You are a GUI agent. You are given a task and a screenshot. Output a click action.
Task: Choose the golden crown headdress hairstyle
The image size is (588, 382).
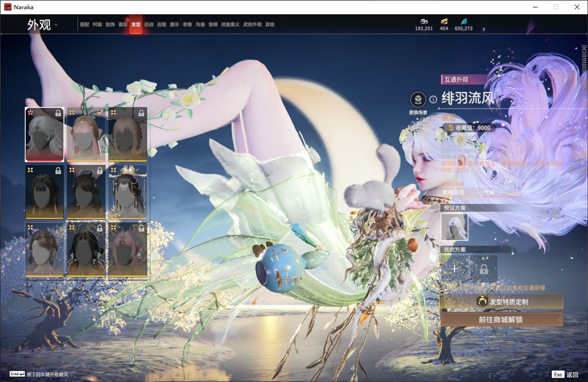click(128, 192)
